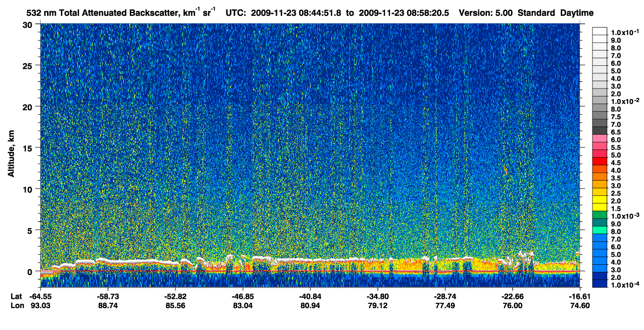Click the longitude value '74.60'
This screenshot has height=330, width=644.
[x=580, y=306]
